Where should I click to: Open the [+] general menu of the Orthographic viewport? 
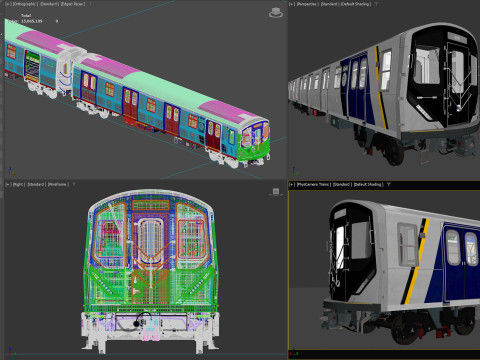[x=8, y=4]
